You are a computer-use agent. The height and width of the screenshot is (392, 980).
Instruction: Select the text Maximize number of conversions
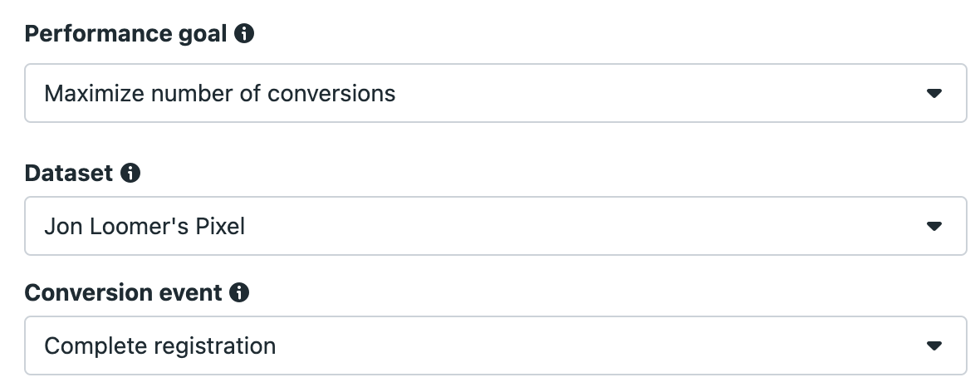pyautogui.click(x=219, y=93)
